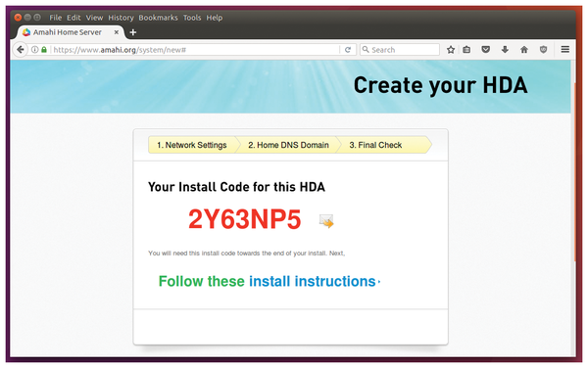Open the hamburger menu icon
The height and width of the screenshot is (368, 588).
click(x=564, y=49)
